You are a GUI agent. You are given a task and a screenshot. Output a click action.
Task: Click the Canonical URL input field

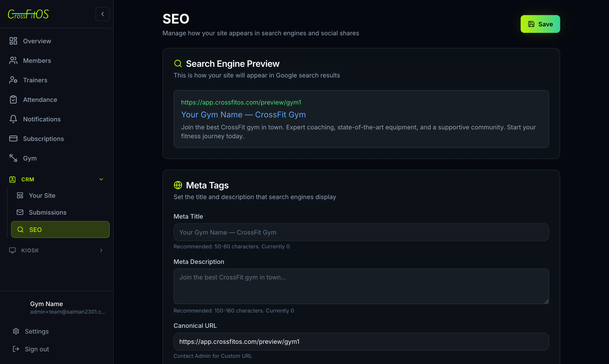point(361,341)
